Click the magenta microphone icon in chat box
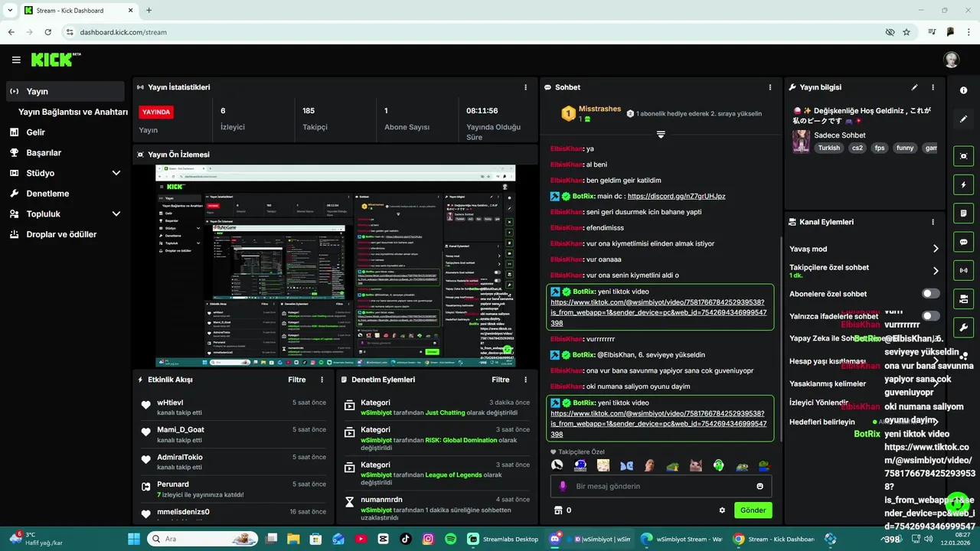This screenshot has width=980, height=551. (x=563, y=486)
